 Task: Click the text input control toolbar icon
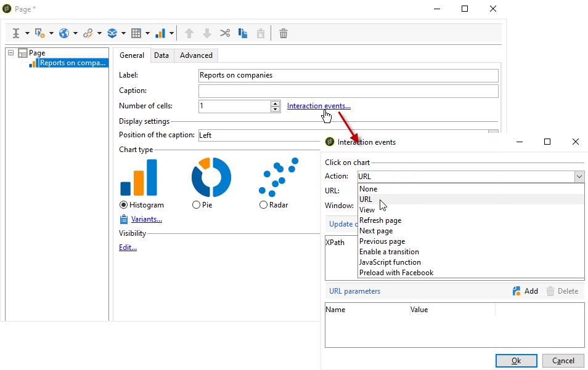point(16,33)
